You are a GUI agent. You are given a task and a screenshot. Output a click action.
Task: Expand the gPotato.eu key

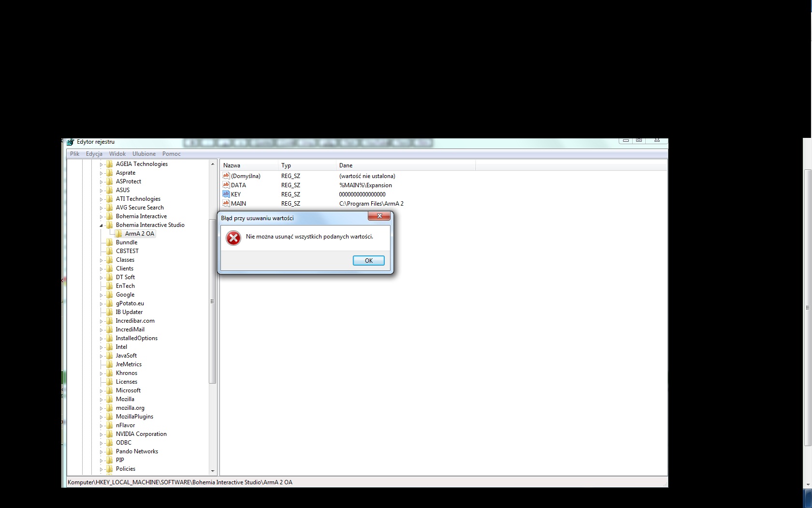point(101,304)
